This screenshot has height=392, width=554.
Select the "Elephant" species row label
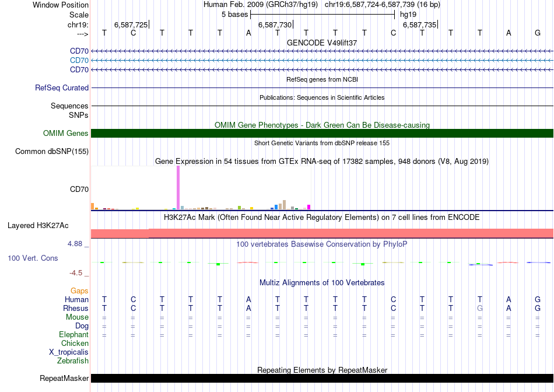pos(74,334)
